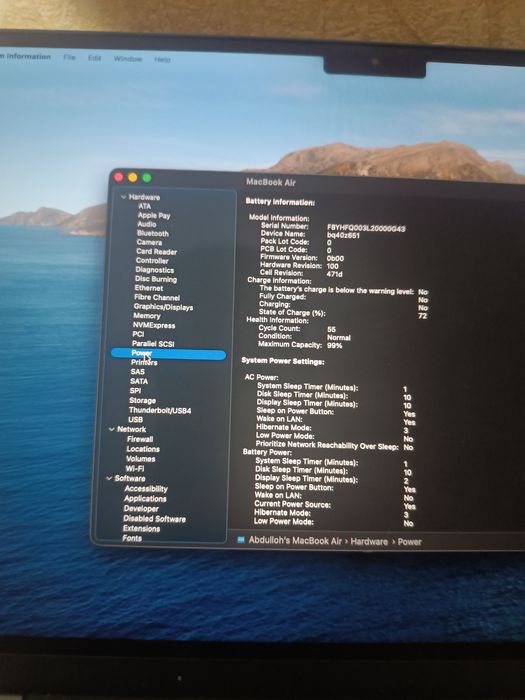The image size is (525, 700).
Task: Select Locations under Network
Action: [143, 449]
